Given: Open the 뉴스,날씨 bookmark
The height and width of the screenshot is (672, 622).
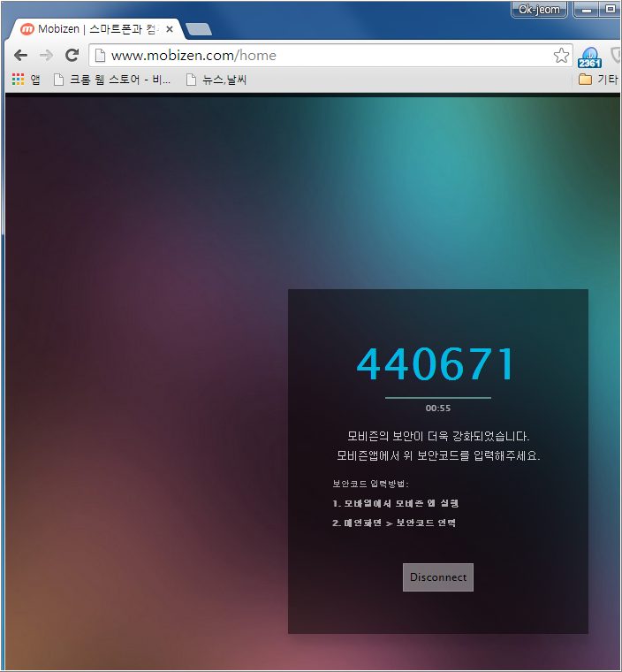Looking at the screenshot, I should pos(216,80).
